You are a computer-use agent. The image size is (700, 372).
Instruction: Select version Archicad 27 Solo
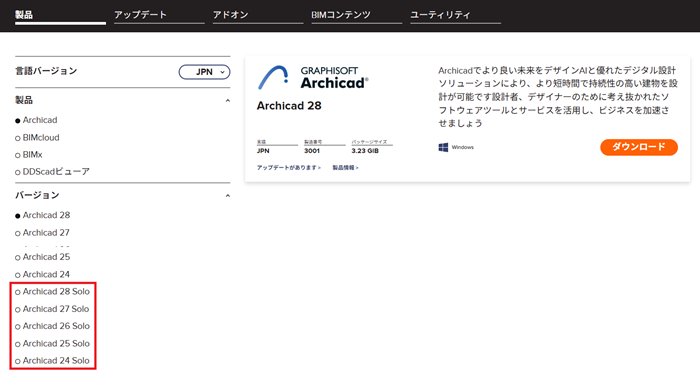tap(52, 309)
